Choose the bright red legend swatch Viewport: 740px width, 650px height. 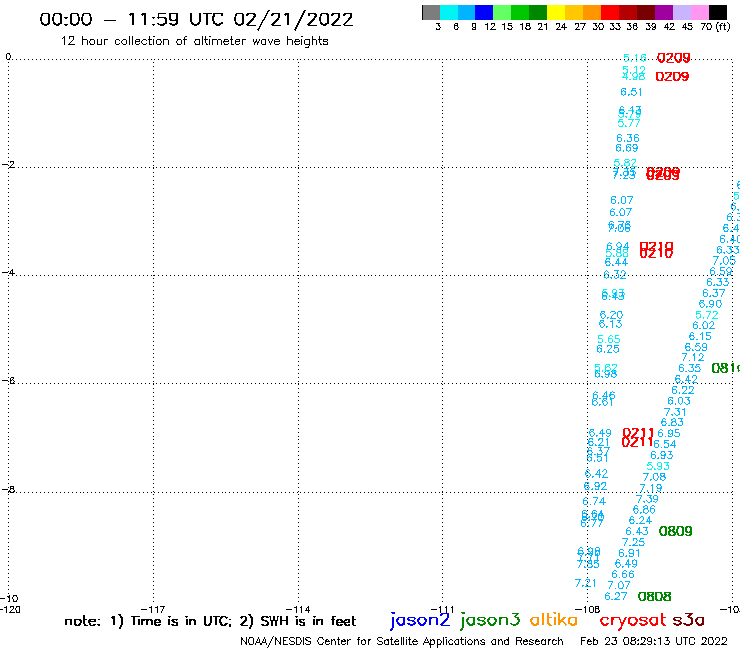pos(610,12)
